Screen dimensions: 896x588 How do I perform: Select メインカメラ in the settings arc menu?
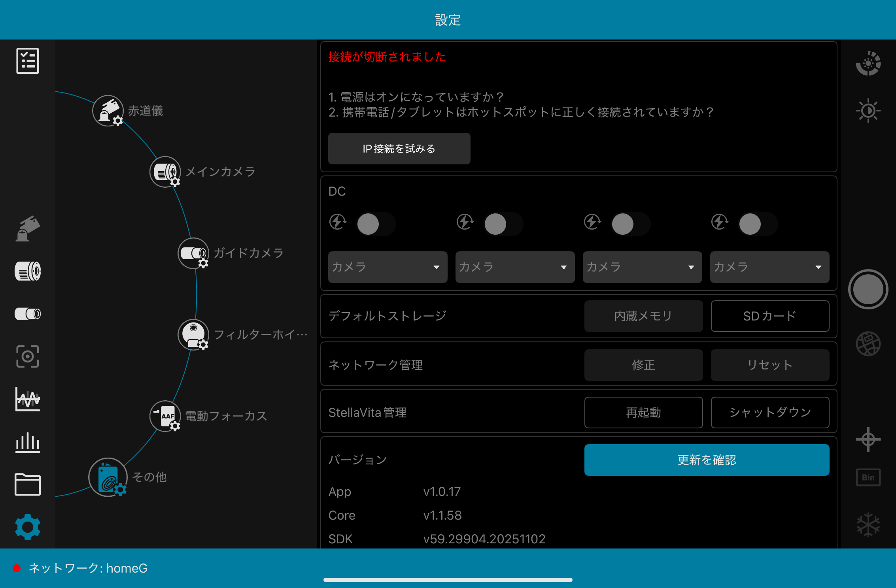click(x=165, y=172)
